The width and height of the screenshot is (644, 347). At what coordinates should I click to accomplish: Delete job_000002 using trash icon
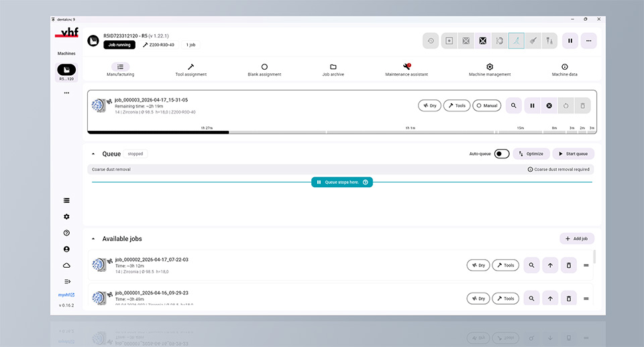pos(569,265)
